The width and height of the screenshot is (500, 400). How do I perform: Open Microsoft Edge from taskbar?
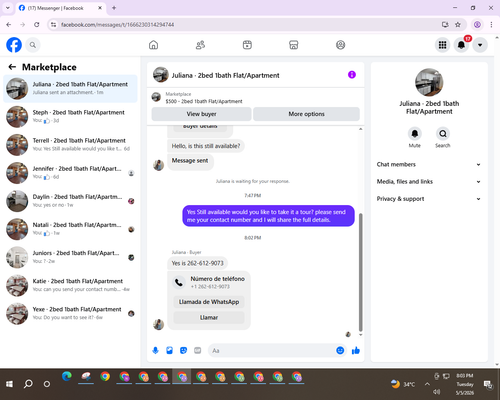point(67,377)
